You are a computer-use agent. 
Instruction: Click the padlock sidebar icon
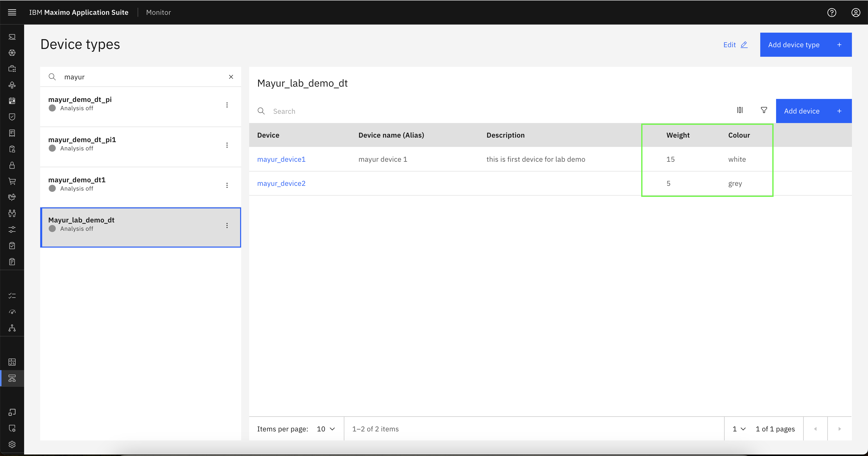click(x=12, y=165)
